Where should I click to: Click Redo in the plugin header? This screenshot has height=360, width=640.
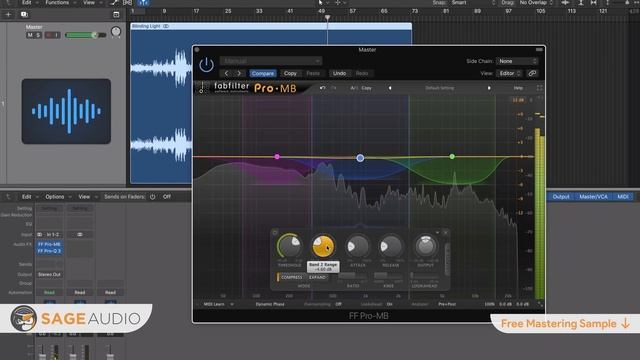pyautogui.click(x=362, y=73)
